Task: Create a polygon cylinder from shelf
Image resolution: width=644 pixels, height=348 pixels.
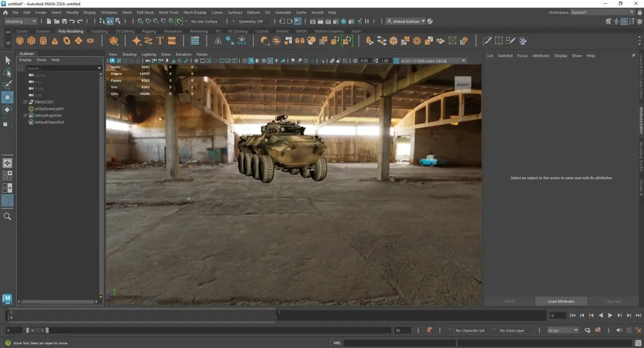Action: pos(43,41)
